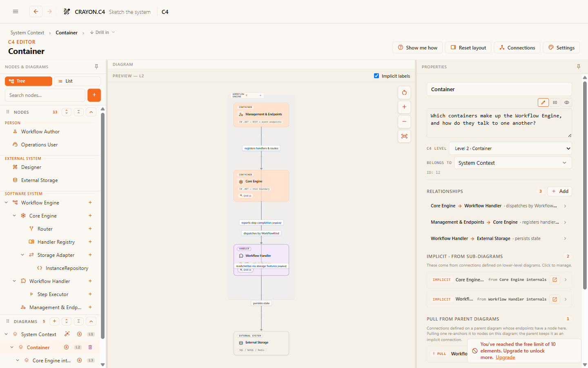Open Core Engine to Workflow Handler relationship

pos(499,206)
